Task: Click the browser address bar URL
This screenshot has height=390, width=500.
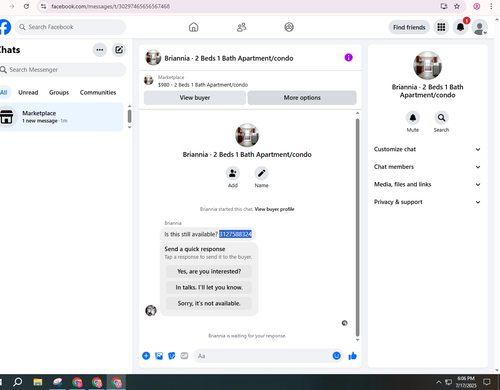Action: pyautogui.click(x=111, y=6)
